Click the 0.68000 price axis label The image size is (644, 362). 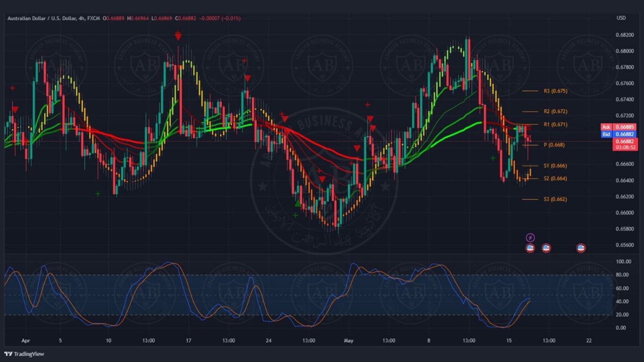pos(625,51)
